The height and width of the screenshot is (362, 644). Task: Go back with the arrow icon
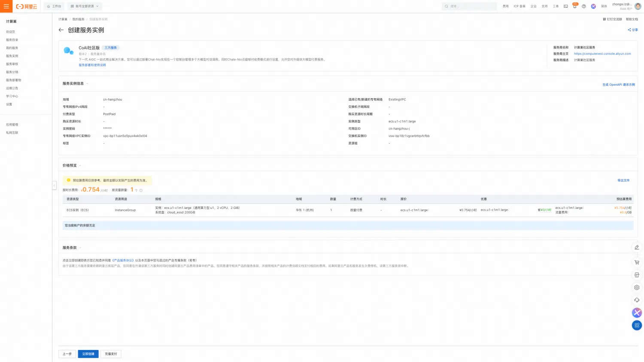[61, 30]
